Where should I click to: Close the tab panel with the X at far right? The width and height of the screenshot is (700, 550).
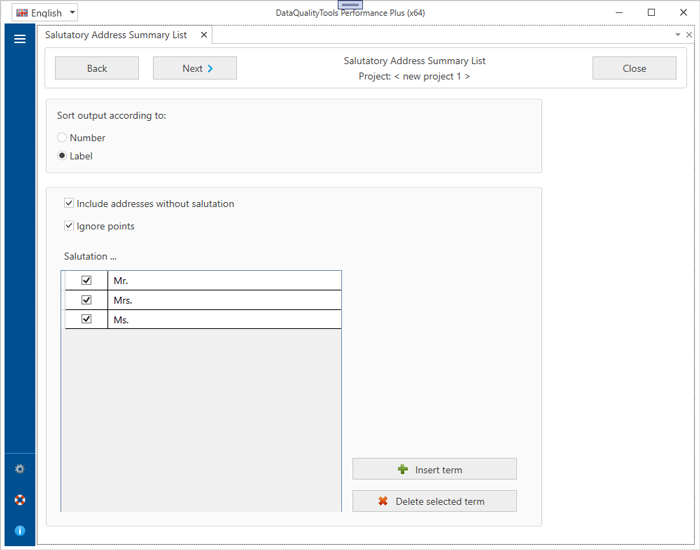pyautogui.click(x=689, y=35)
